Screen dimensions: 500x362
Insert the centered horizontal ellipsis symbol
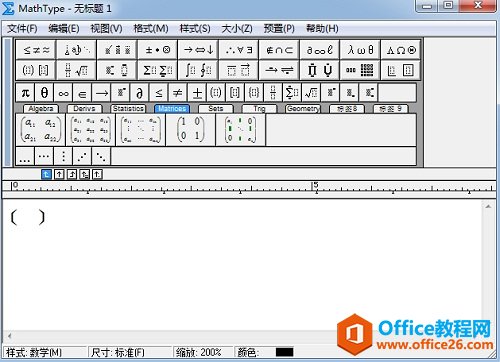44,156
